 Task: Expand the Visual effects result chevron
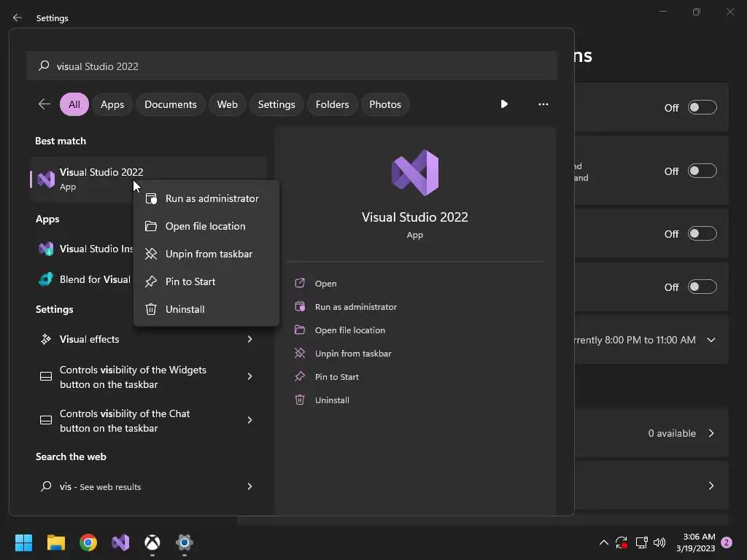coord(249,339)
